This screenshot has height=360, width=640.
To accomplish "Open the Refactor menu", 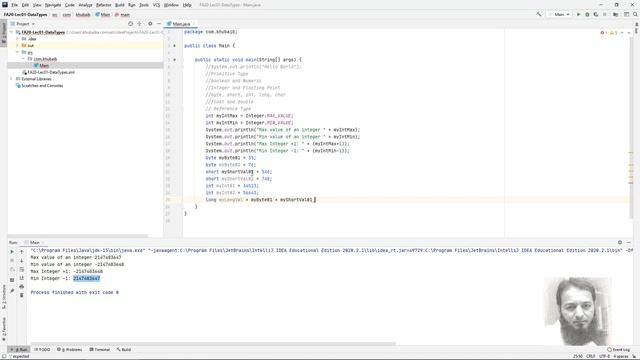I will (103, 5).
